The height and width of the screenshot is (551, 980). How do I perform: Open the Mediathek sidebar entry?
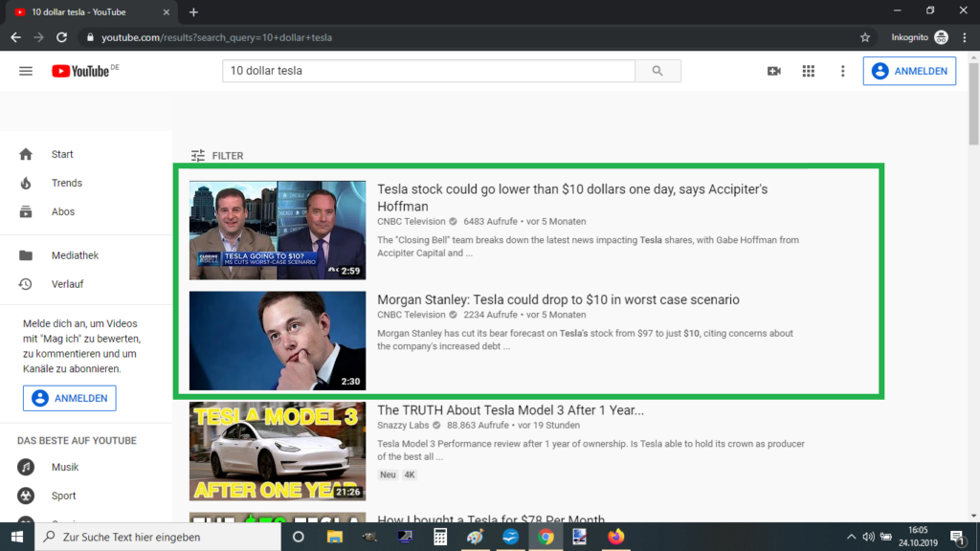(x=86, y=255)
